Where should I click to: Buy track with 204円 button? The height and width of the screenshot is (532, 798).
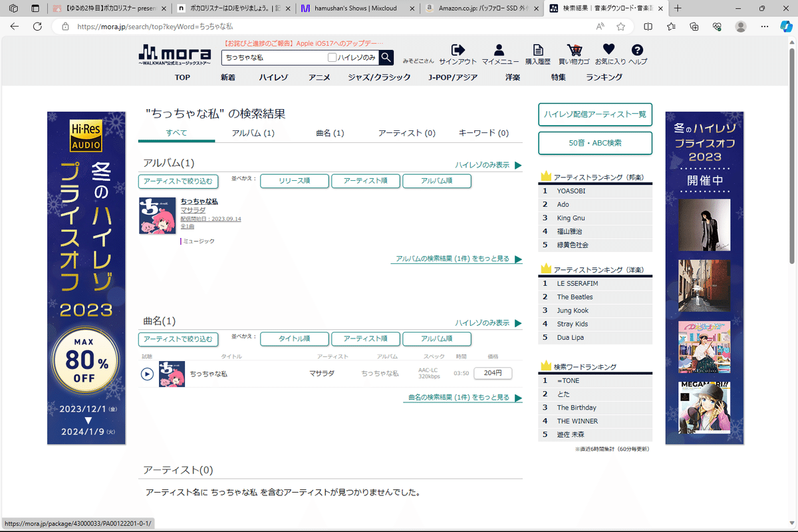click(493, 373)
